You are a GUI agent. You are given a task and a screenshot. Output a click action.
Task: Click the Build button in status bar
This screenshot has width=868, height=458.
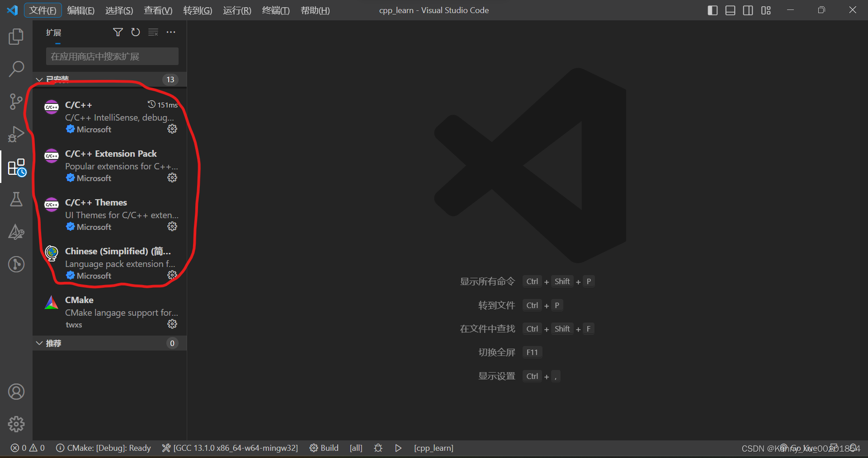coord(324,448)
